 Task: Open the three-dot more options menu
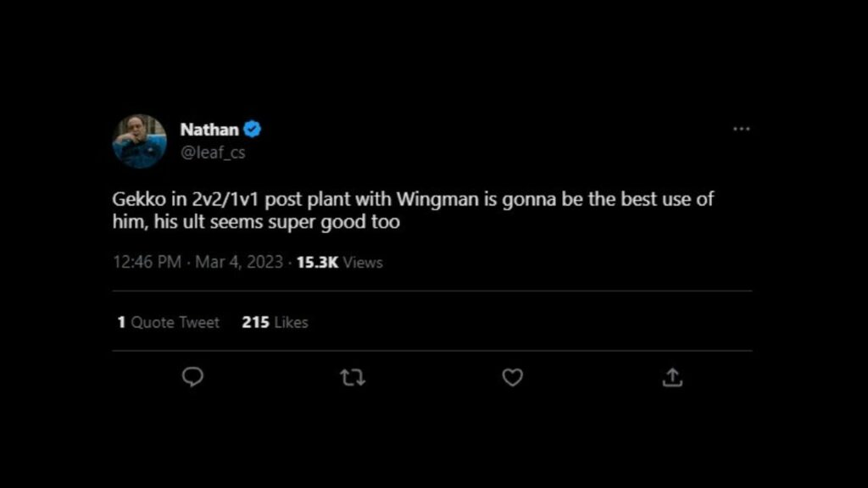coord(742,129)
